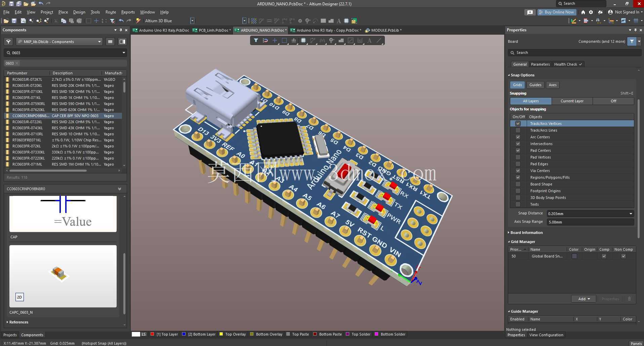
Task: Set snapping to Current Layer
Action: [572, 101]
